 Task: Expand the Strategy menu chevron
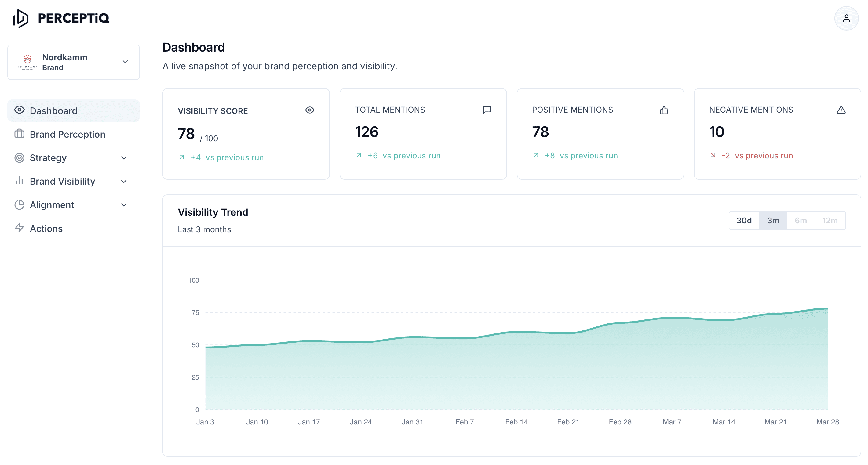coord(124,158)
